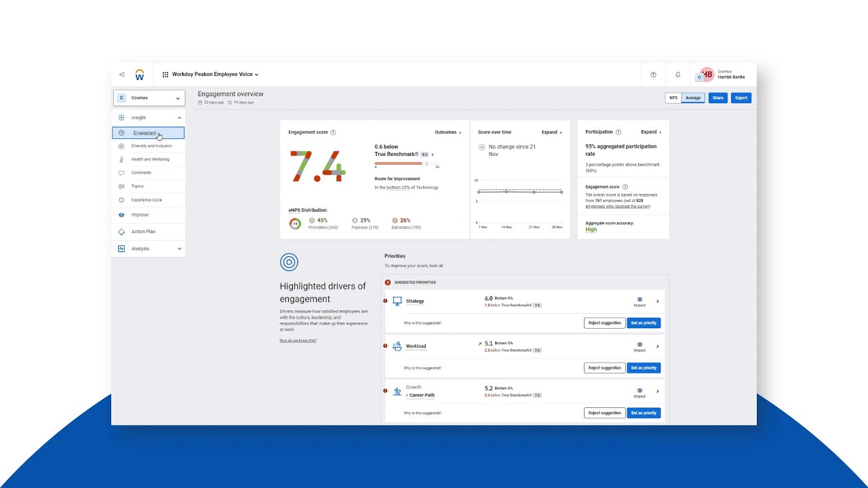Click the highlighted drivers target icon
Screen dimensions: 868x488
pos(289,262)
